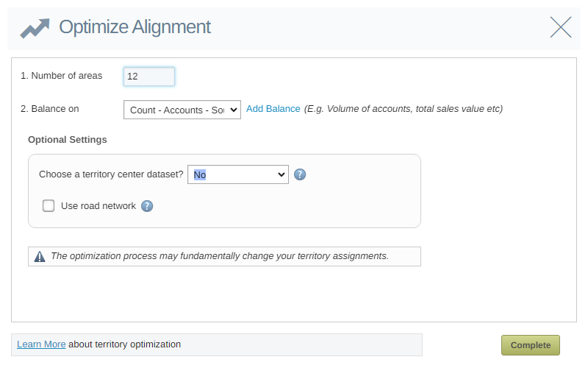Click the 'Use road network' label text
The image size is (588, 368).
98,206
